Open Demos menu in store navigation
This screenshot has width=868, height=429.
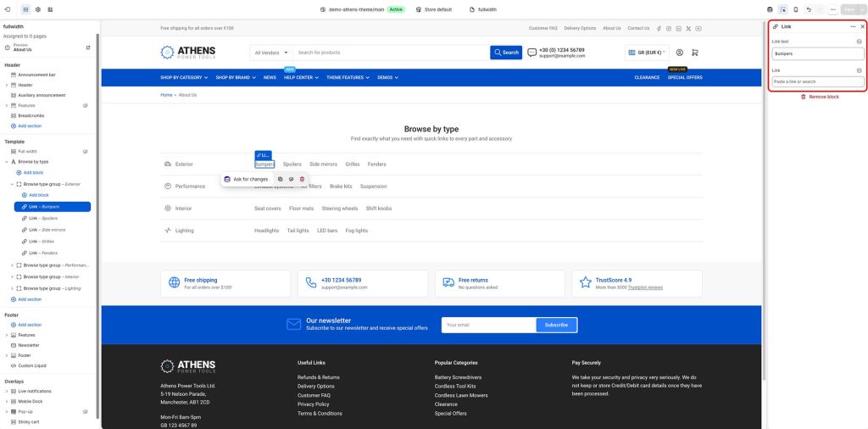pos(387,77)
